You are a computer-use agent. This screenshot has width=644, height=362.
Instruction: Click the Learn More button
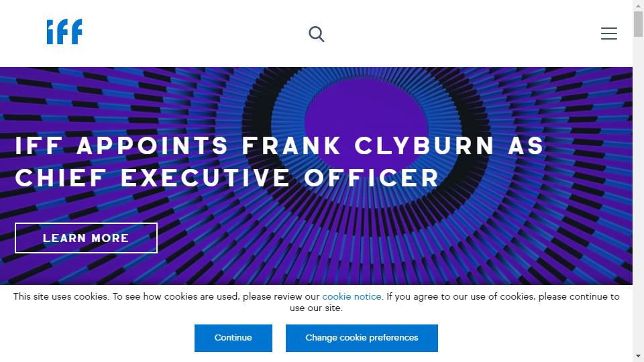coord(86,238)
